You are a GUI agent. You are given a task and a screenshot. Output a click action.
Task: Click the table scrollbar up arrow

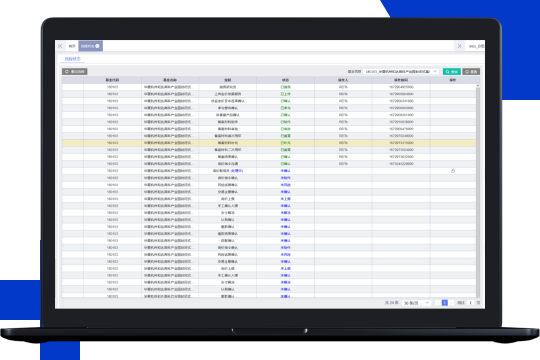(x=478, y=85)
